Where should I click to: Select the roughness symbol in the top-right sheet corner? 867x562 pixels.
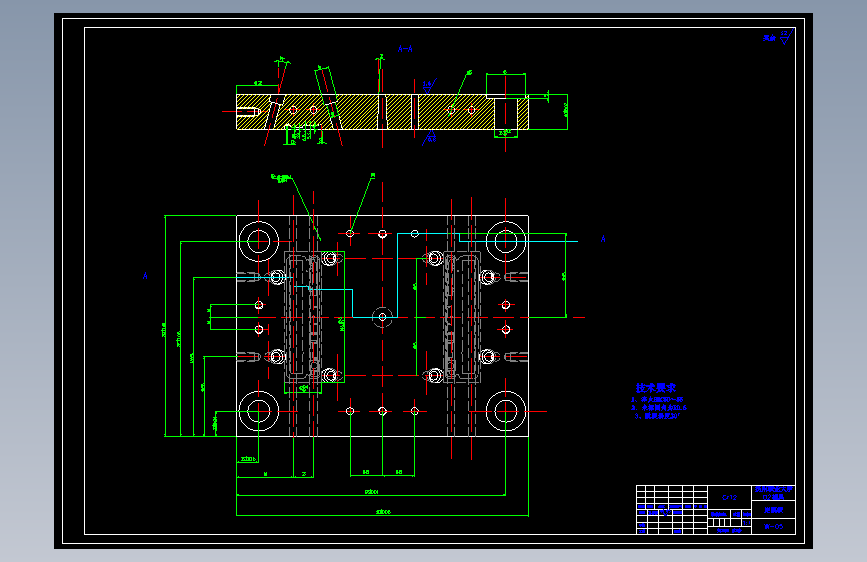point(785,37)
